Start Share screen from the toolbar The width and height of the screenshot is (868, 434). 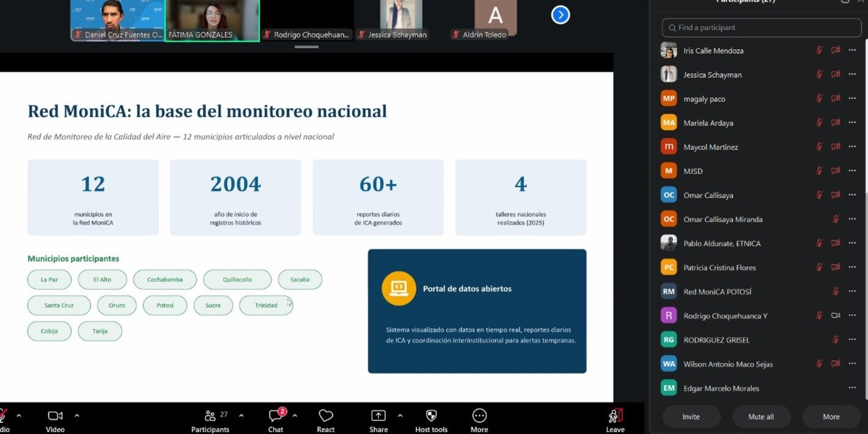pyautogui.click(x=378, y=421)
